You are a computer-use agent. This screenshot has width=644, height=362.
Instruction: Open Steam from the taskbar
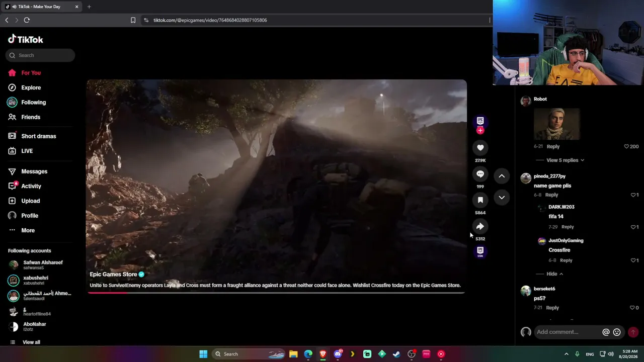[x=396, y=354]
